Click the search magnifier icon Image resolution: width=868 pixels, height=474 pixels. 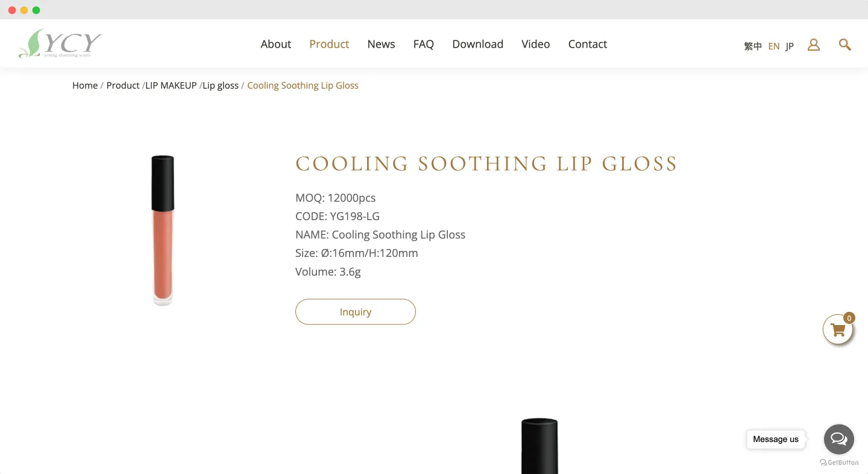844,45
